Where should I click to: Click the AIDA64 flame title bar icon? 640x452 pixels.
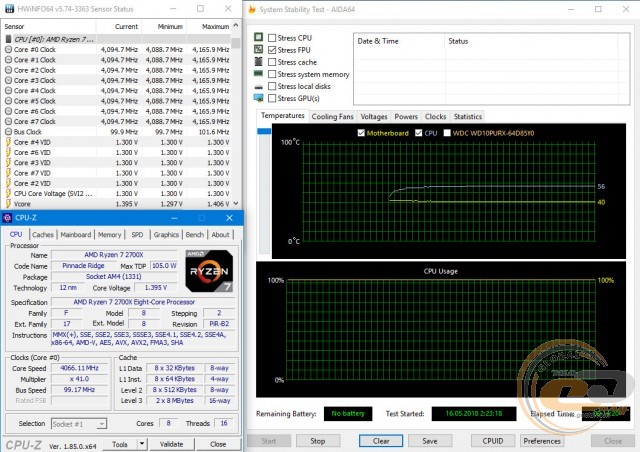[252, 9]
